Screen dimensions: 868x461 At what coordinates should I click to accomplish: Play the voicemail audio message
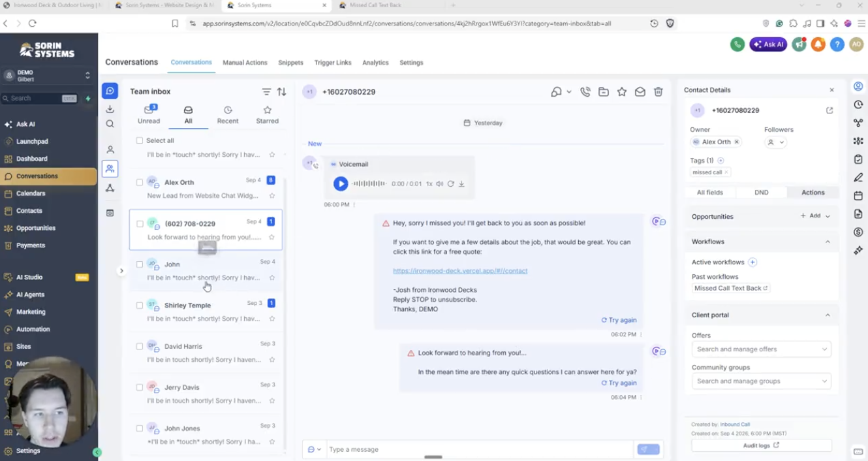pyautogui.click(x=341, y=184)
